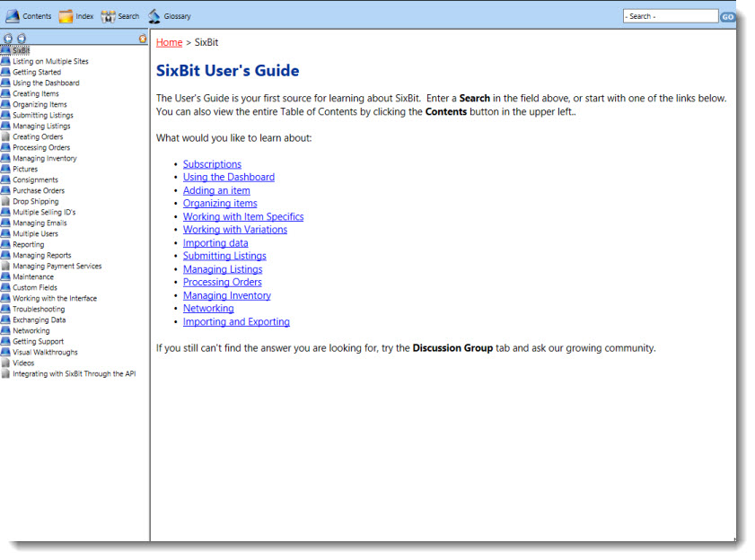Image resolution: width=755 pixels, height=560 pixels.
Task: Select the Getting Started topic text
Action: click(37, 72)
